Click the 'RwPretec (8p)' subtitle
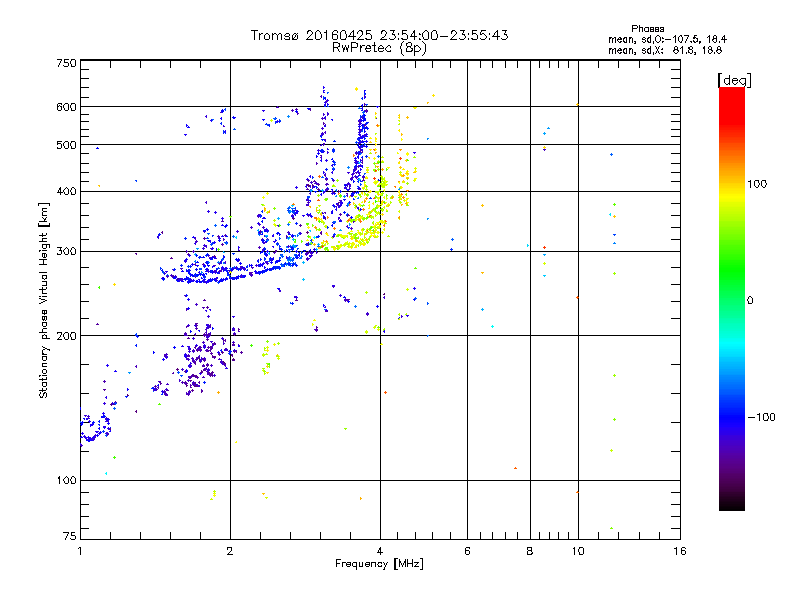The height and width of the screenshot is (600, 800). point(379,48)
